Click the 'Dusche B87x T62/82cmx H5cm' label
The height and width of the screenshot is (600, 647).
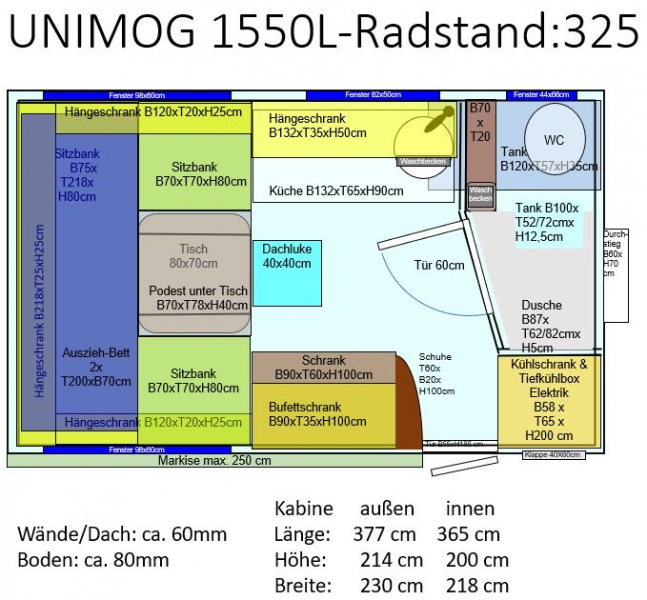click(551, 326)
